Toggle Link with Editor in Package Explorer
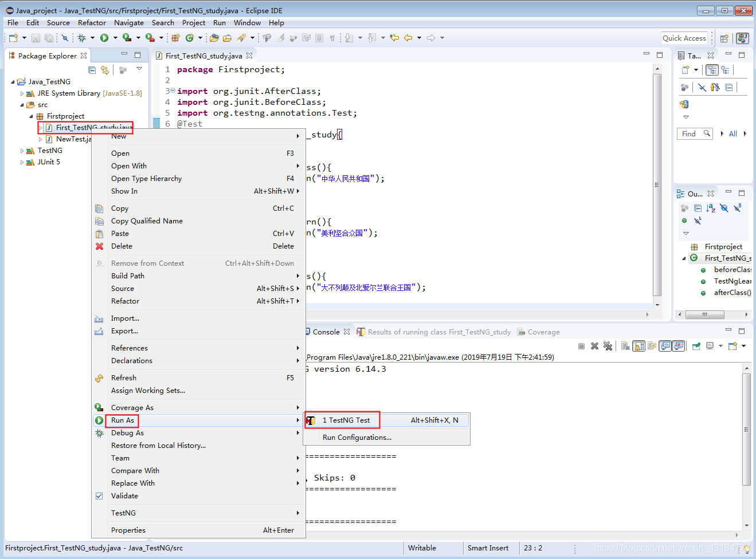This screenshot has height=559, width=756. pyautogui.click(x=104, y=69)
